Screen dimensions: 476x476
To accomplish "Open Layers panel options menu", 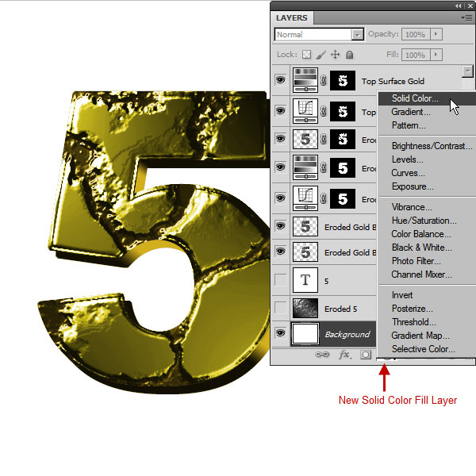I will (x=467, y=18).
